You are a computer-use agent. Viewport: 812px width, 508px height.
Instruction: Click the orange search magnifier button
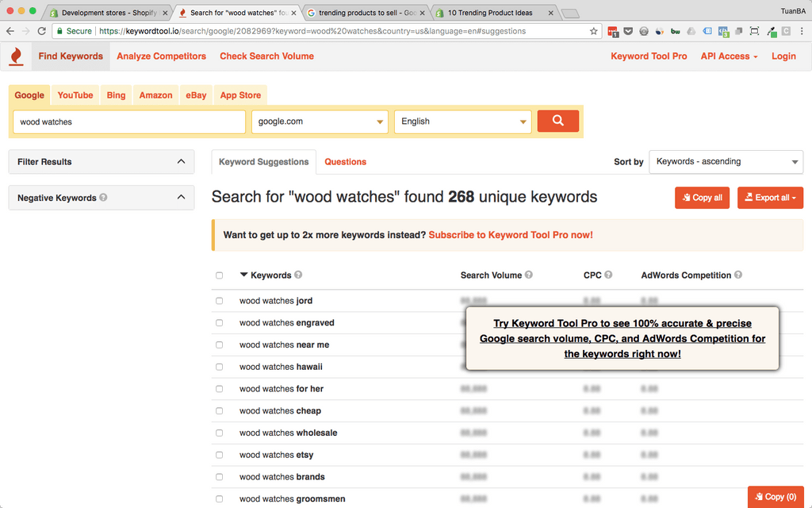[x=557, y=121]
